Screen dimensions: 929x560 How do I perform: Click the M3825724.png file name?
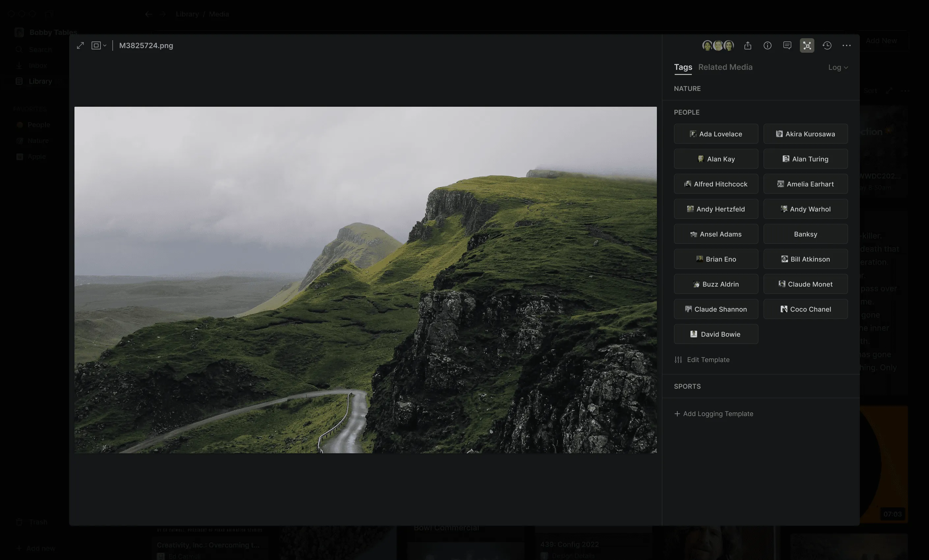click(x=146, y=46)
